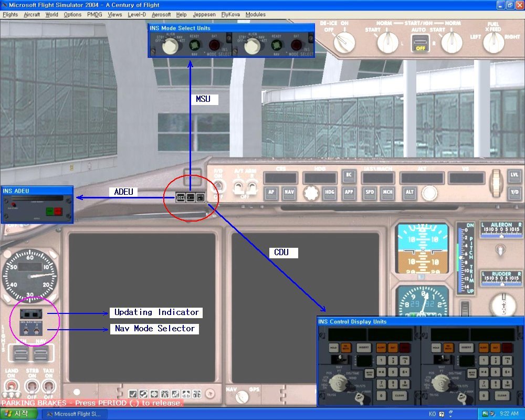Toggle the left A/T ARM switch
The height and width of the screenshot is (420, 525).
click(239, 187)
